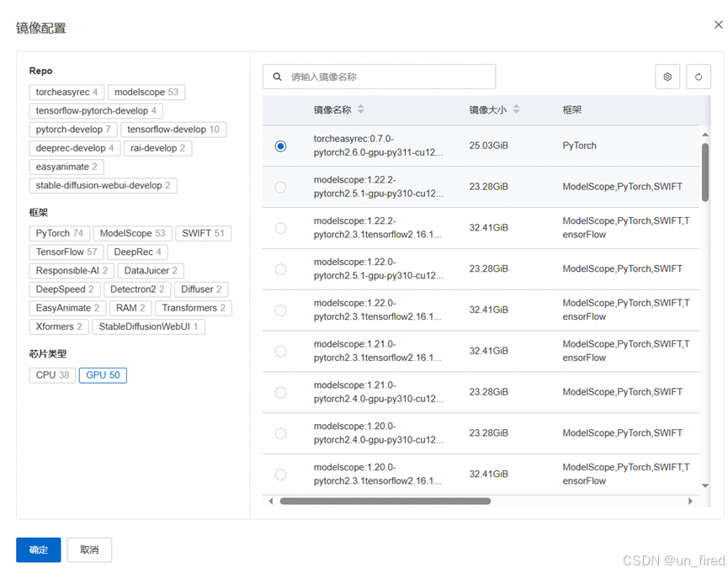Filter by deeprec-develop repo tag
Viewport: 728px width, 573px height.
(x=75, y=148)
